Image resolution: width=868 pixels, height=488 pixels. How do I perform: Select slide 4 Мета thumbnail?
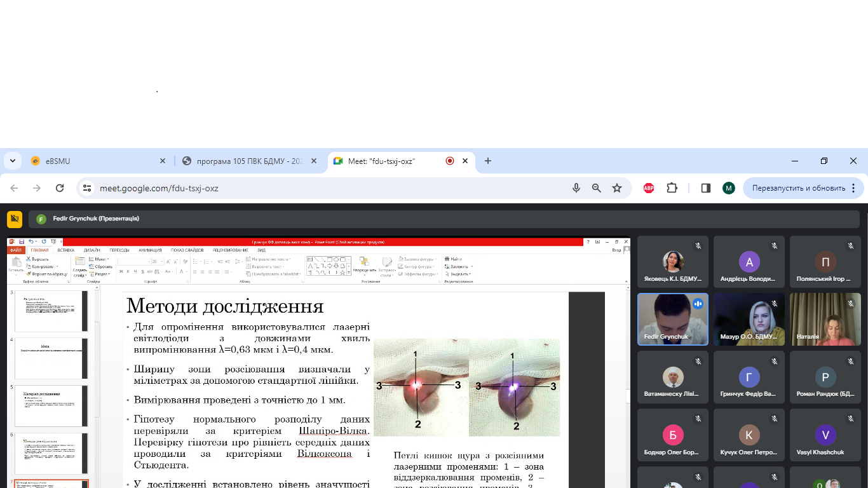tap(51, 358)
